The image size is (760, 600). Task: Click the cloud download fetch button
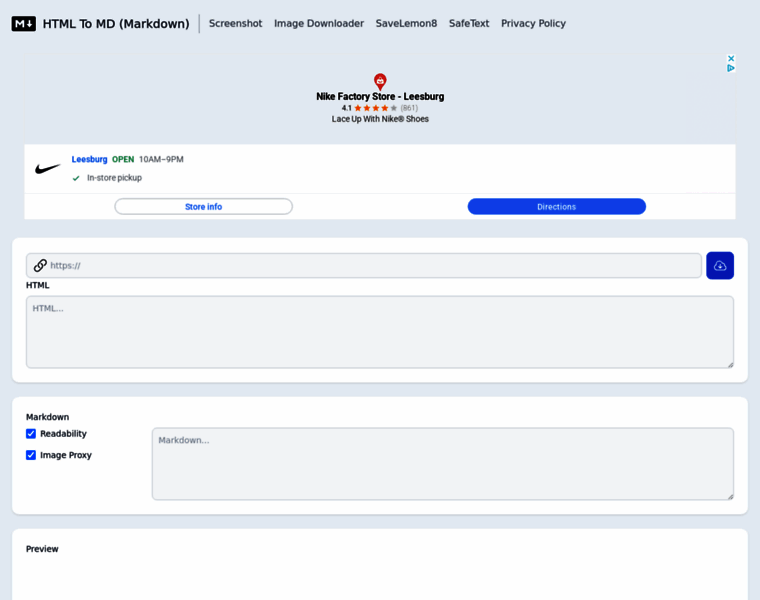tap(720, 266)
